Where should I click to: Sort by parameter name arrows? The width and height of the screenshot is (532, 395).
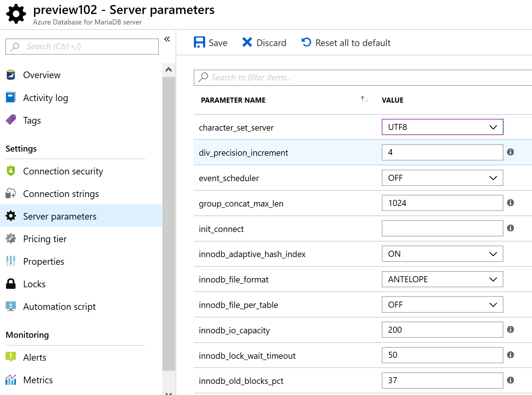pyautogui.click(x=364, y=99)
